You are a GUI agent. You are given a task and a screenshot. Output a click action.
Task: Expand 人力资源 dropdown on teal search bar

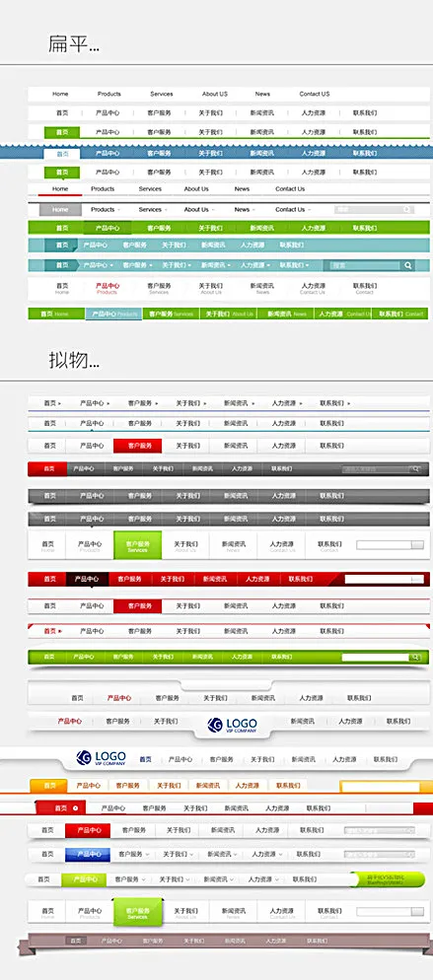point(254,265)
